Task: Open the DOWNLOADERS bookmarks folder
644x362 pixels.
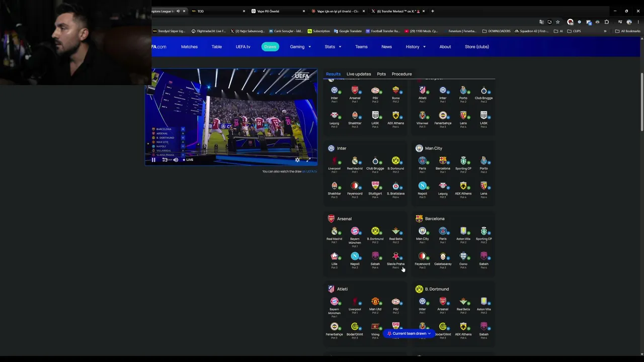Action: tap(496, 31)
